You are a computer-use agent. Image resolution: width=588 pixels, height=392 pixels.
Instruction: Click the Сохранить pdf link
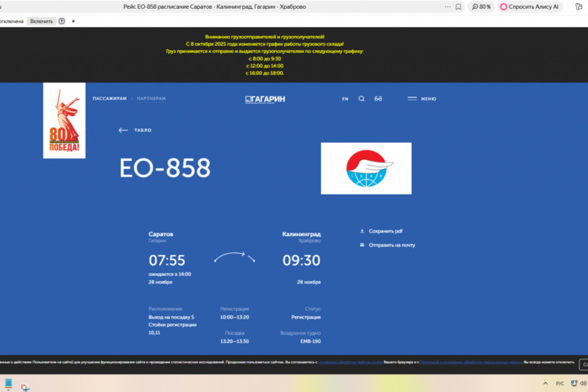(x=385, y=231)
